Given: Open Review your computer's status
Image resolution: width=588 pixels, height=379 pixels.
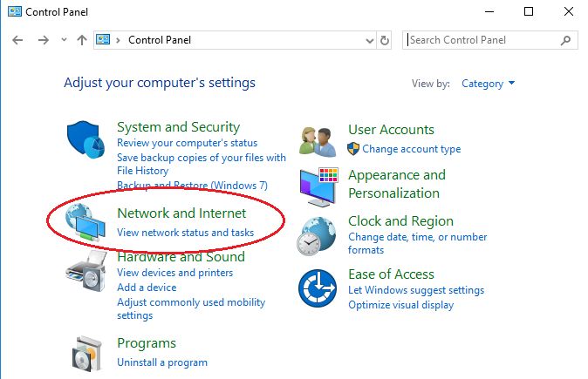Looking at the screenshot, I should (x=187, y=143).
